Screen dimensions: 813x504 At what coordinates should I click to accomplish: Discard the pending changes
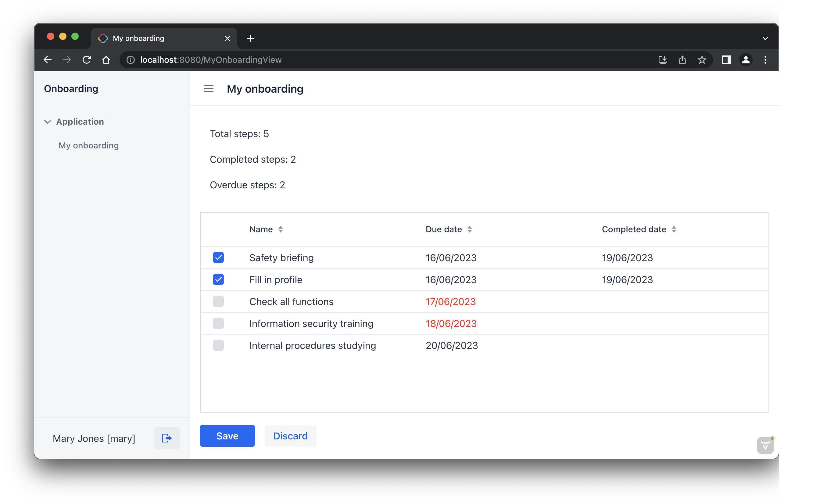[x=290, y=435]
